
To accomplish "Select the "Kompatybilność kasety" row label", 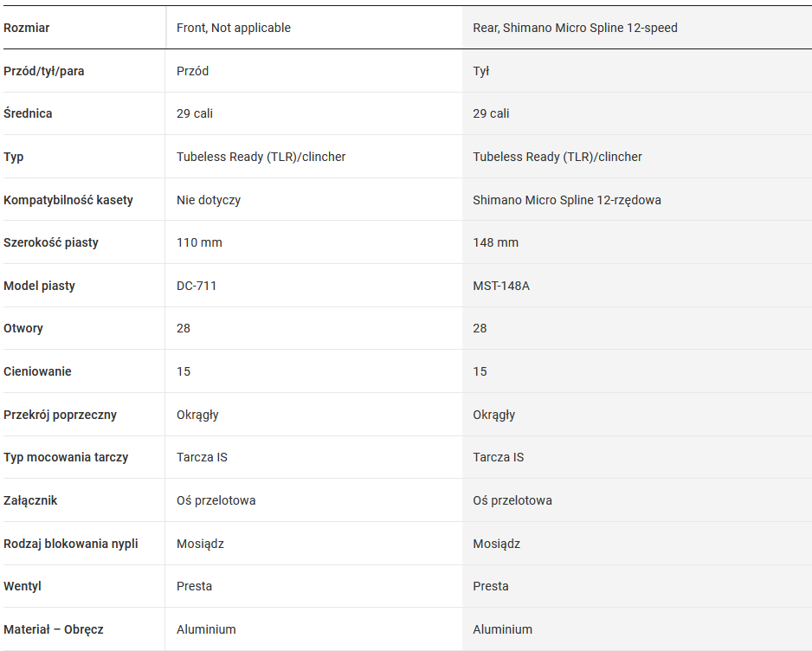I will click(68, 200).
